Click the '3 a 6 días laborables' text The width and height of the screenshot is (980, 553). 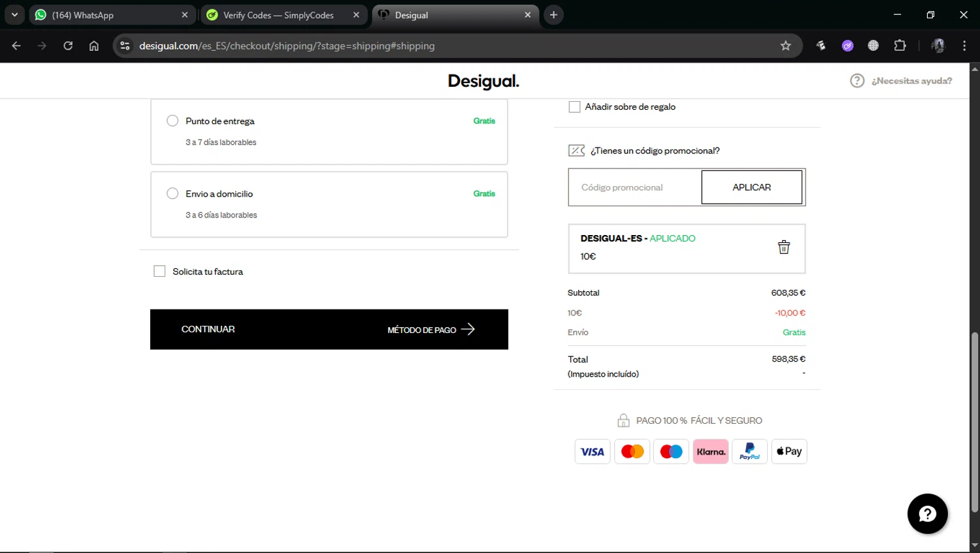(x=221, y=215)
